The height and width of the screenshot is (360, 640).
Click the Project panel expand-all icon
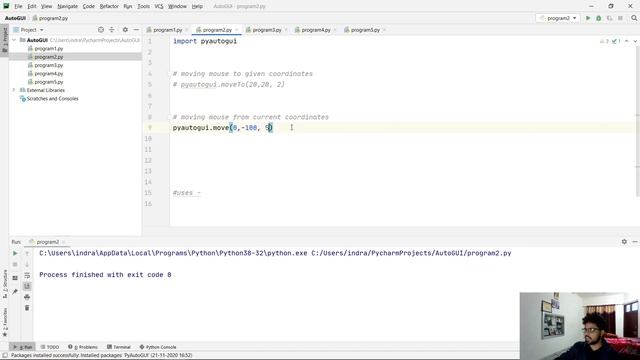click(112, 30)
